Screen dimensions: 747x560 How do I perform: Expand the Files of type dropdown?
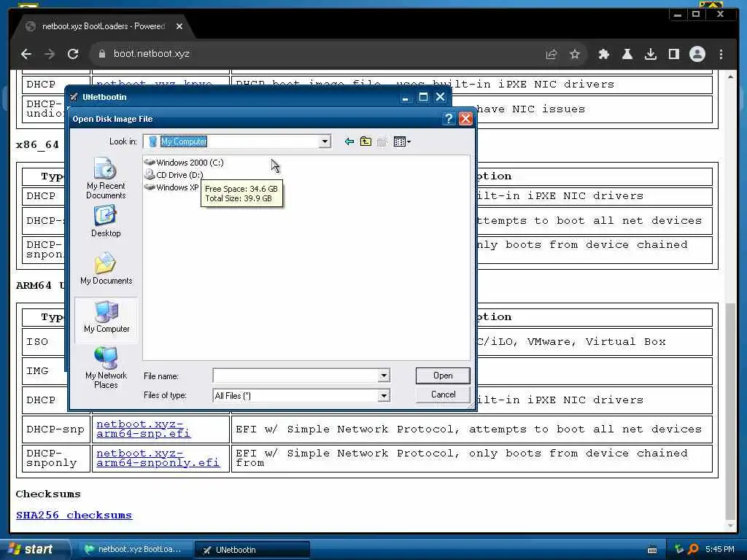point(384,396)
